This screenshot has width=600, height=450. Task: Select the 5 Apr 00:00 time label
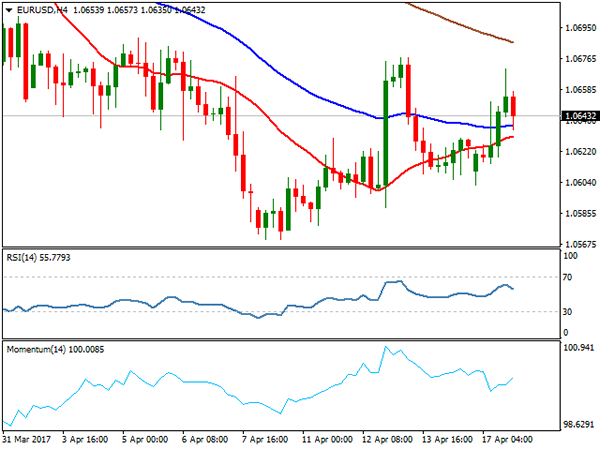click(x=145, y=439)
